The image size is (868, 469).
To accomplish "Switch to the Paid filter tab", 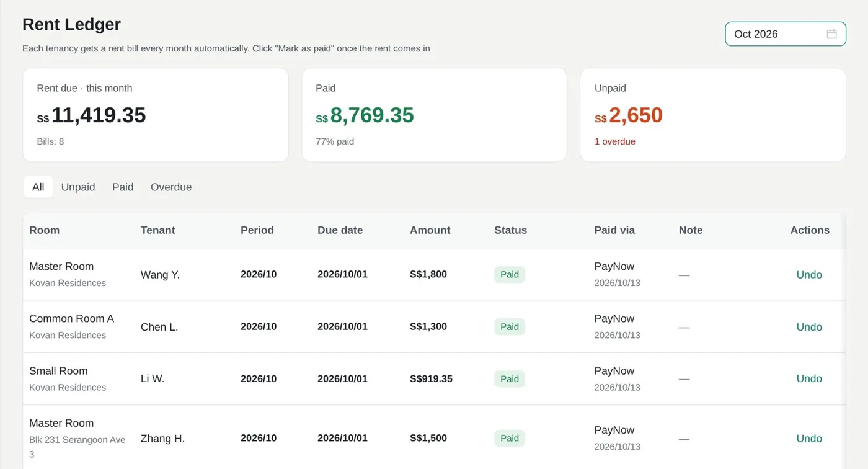I will click(x=123, y=187).
